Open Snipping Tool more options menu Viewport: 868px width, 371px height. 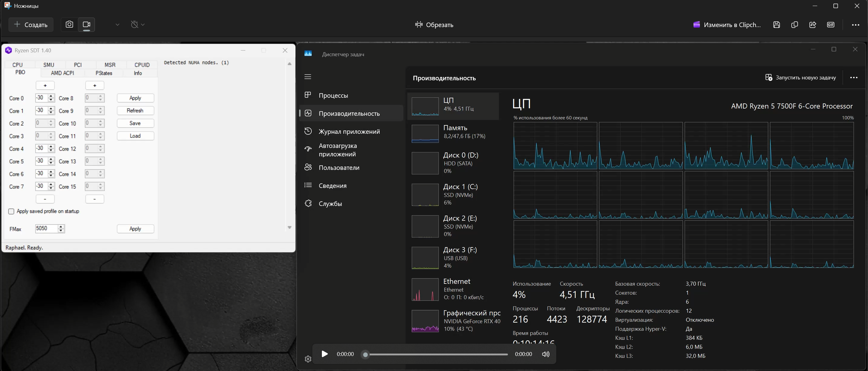point(856,25)
